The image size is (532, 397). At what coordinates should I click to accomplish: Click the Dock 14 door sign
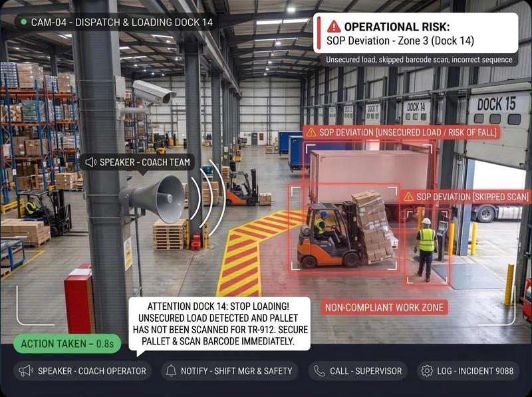[416, 108]
